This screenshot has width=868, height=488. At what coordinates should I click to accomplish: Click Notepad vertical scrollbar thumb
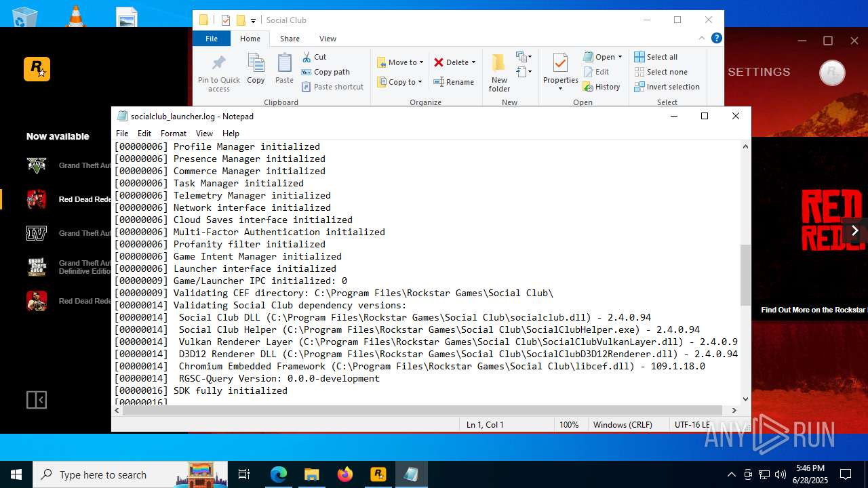pyautogui.click(x=746, y=274)
